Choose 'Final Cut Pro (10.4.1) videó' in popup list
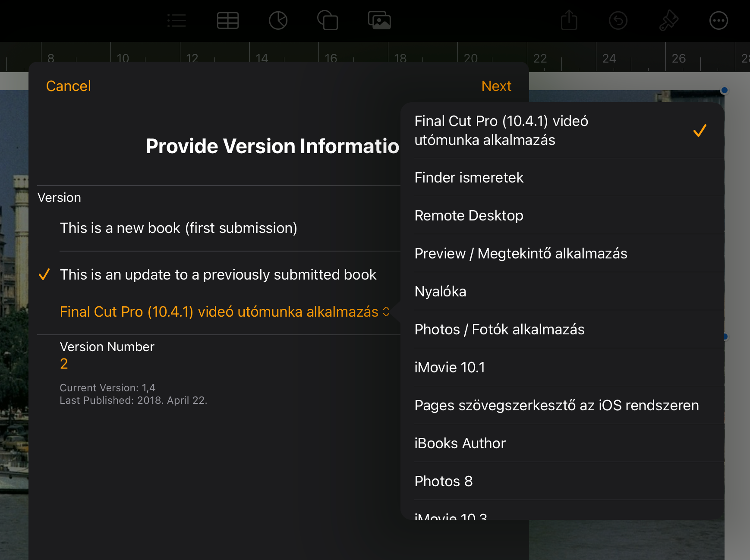The height and width of the screenshot is (560, 750). coord(562,130)
